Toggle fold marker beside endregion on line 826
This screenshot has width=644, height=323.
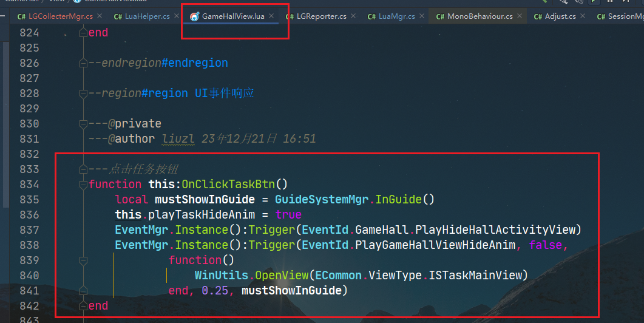(x=83, y=63)
